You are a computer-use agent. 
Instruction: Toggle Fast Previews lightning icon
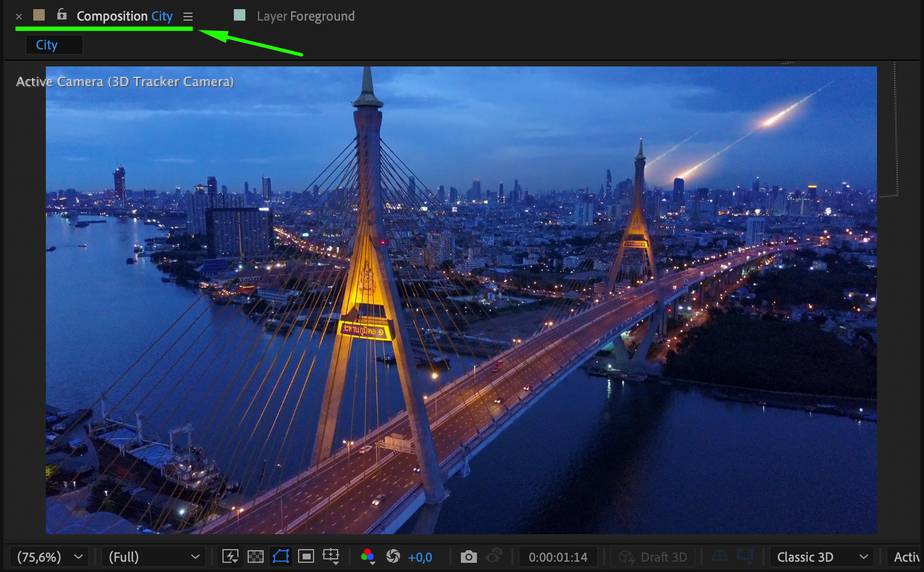(230, 557)
